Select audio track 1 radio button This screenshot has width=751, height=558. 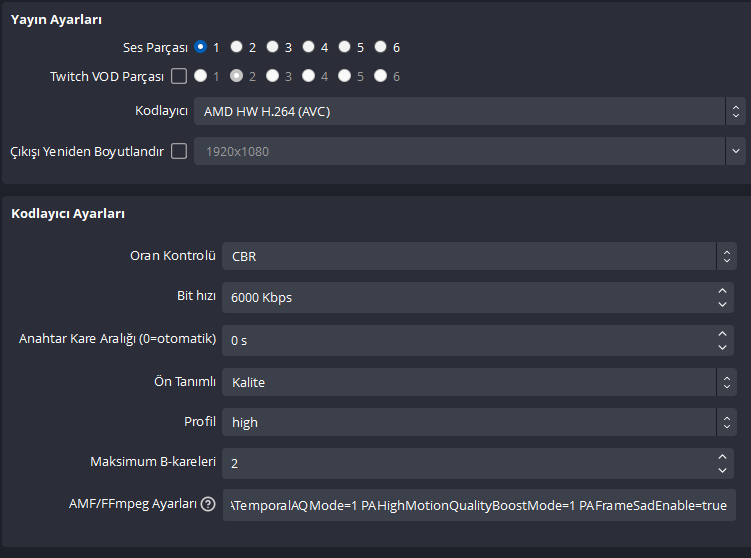coord(201,47)
